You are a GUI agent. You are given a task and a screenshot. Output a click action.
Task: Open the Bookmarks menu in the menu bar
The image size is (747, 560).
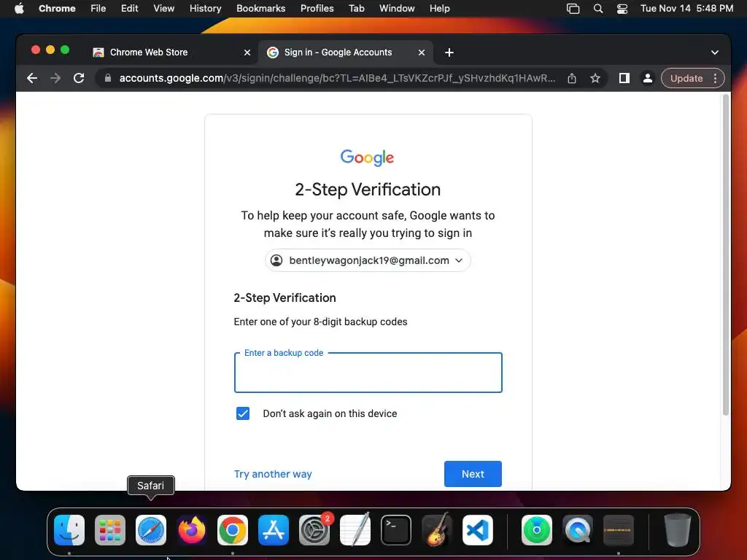pos(260,9)
